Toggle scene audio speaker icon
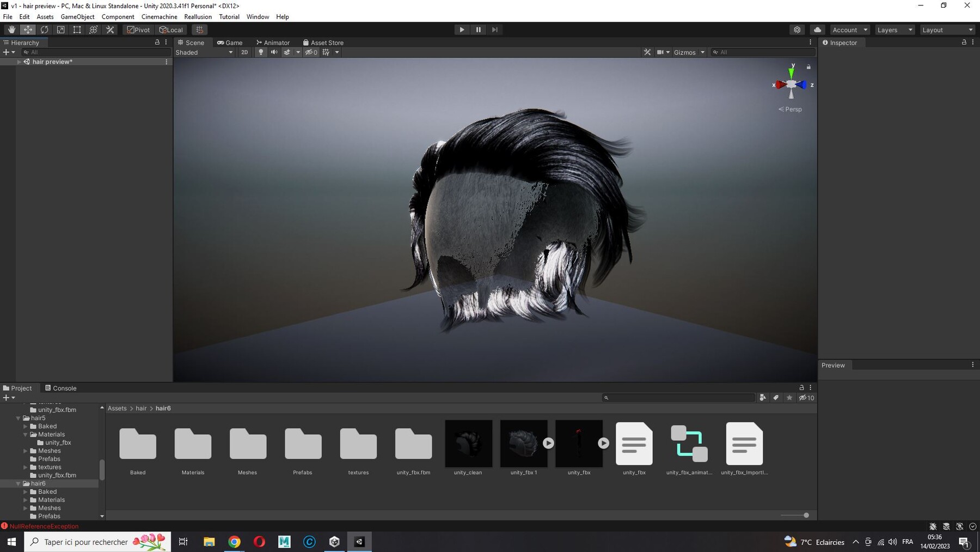980x552 pixels. tap(274, 52)
